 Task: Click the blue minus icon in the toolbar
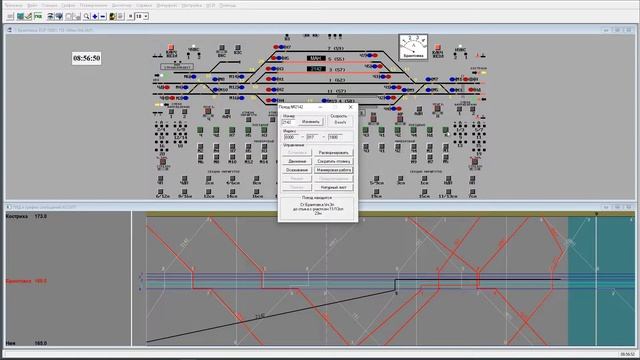point(103,16)
